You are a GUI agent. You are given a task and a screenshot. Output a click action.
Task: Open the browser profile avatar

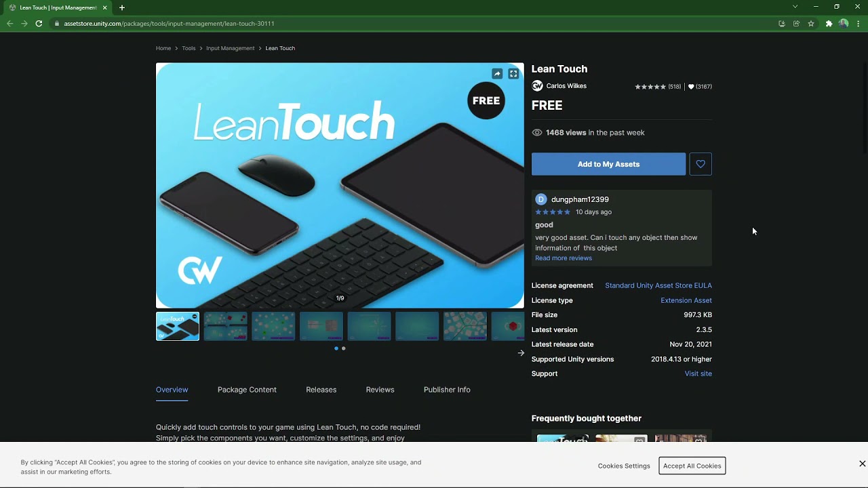pyautogui.click(x=844, y=23)
